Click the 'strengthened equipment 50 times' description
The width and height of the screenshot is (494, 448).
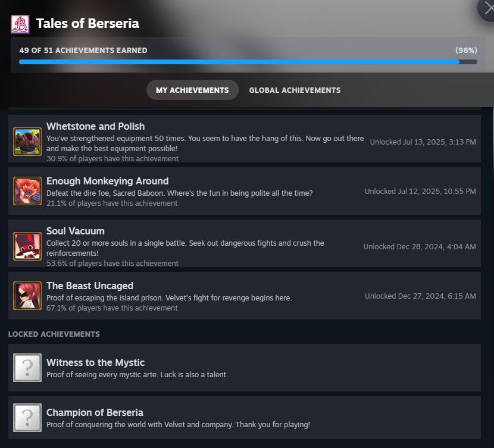coord(205,143)
